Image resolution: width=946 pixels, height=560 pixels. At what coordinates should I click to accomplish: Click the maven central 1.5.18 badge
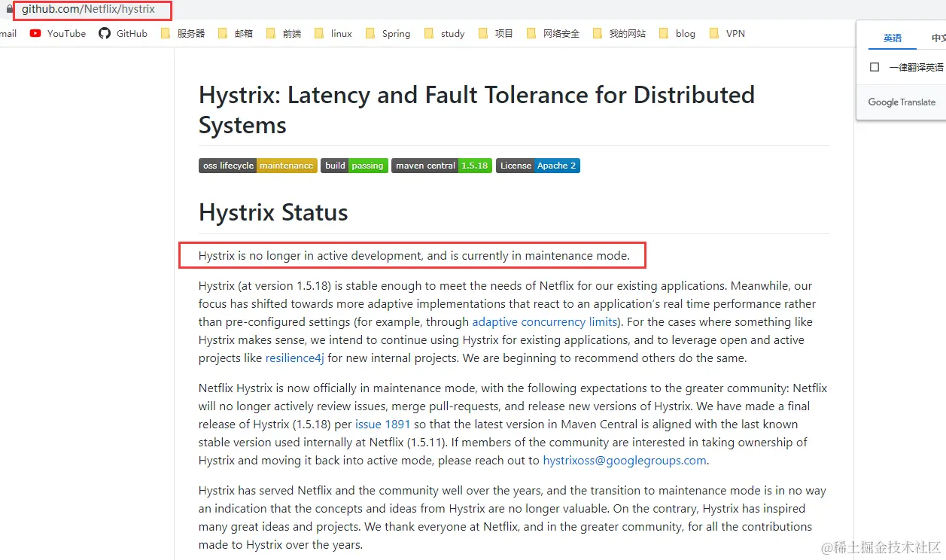442,166
